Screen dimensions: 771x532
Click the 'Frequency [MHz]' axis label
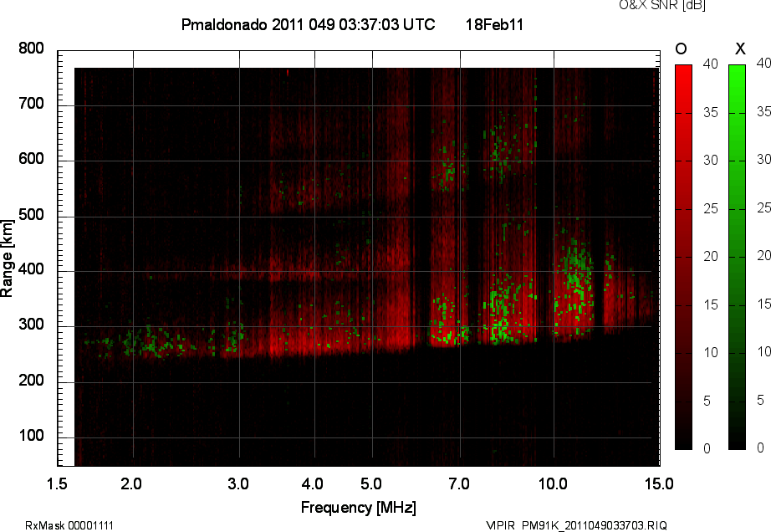(x=358, y=508)
